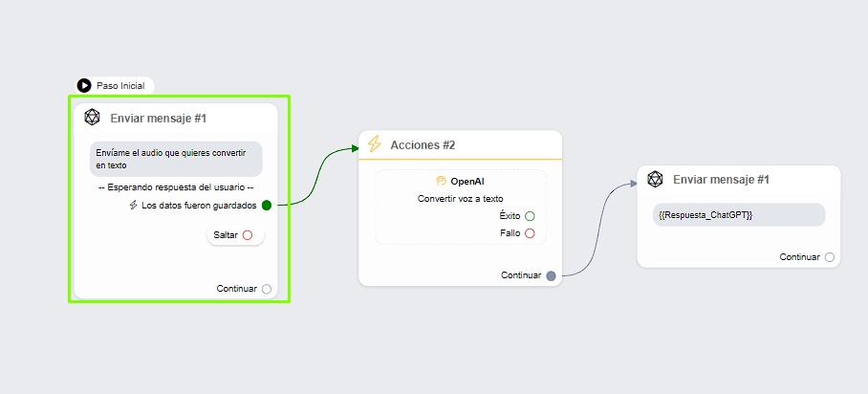
Task: Click the Continuar connector on the right-hand message node
Action: pos(830,257)
